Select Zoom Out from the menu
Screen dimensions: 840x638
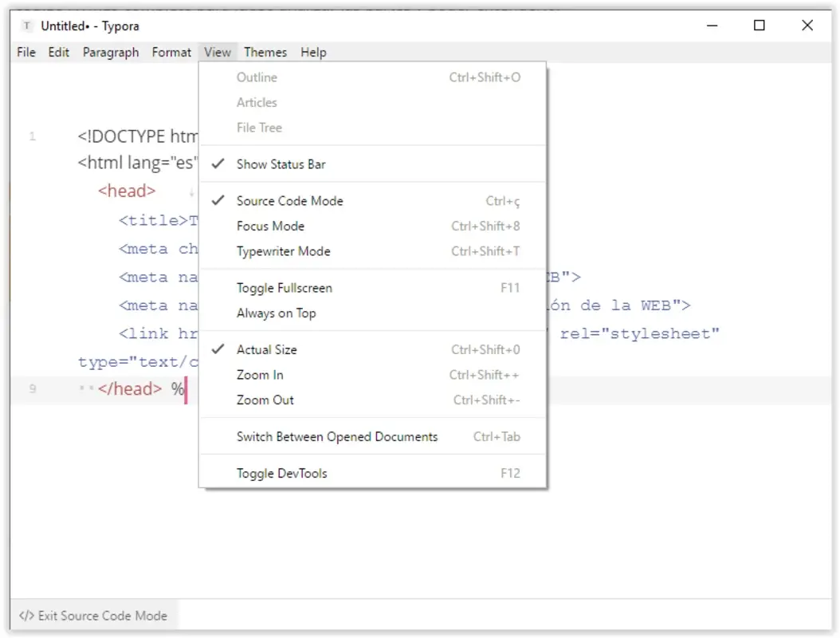[264, 400]
